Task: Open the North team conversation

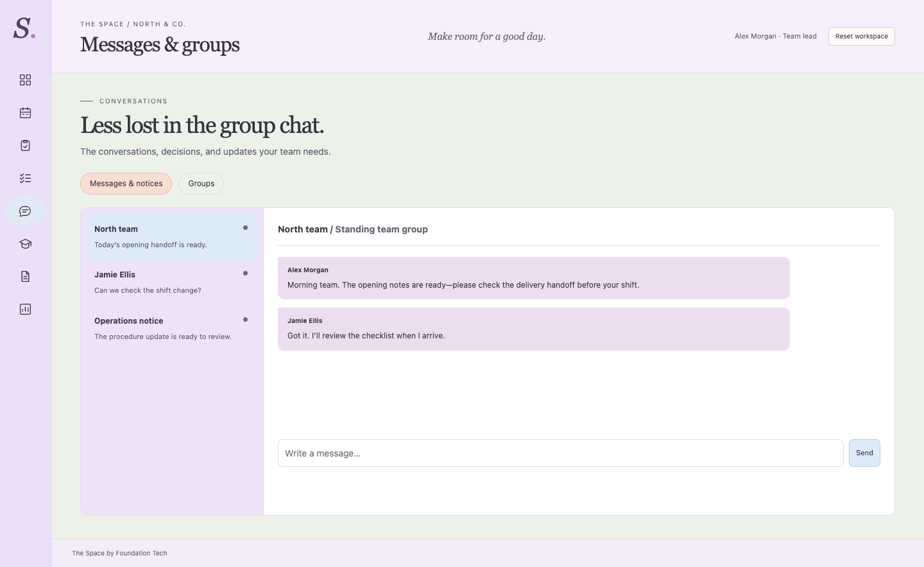Action: click(172, 236)
